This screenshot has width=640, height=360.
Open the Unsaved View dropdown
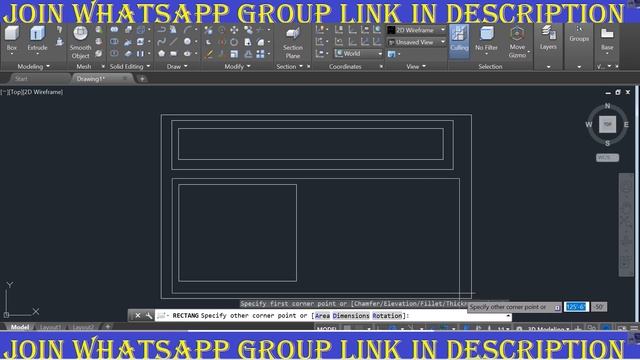coord(416,42)
